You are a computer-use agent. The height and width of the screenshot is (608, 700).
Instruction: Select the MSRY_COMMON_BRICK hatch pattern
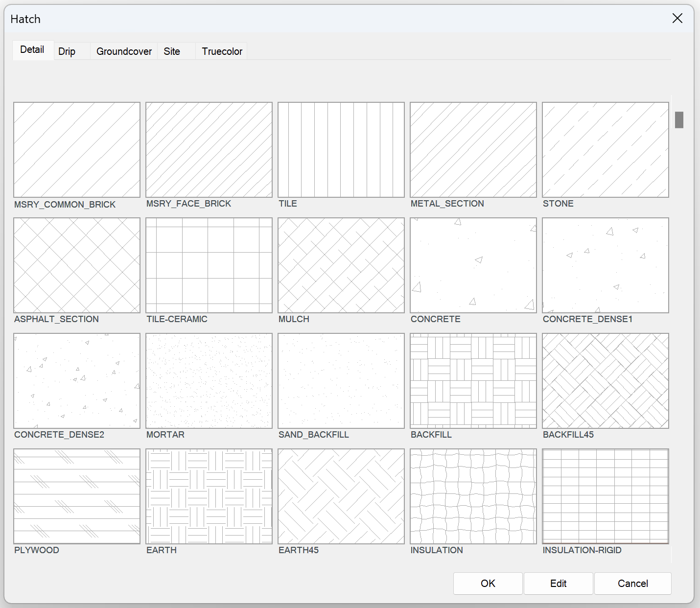tap(77, 150)
